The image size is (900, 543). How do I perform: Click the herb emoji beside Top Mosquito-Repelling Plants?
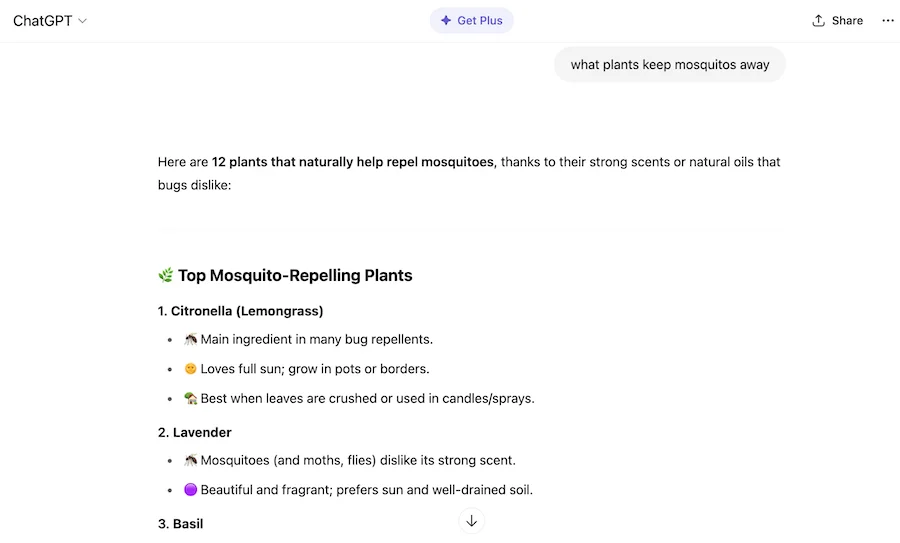(166, 275)
